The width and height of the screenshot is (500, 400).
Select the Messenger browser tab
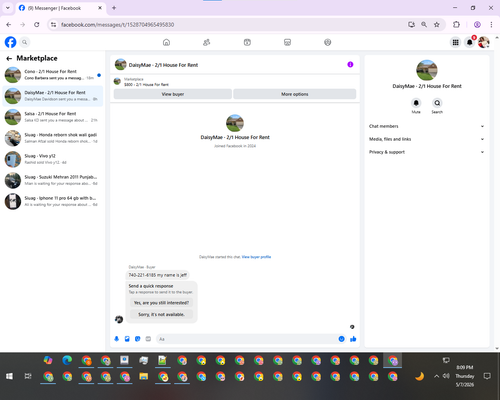(x=61, y=8)
